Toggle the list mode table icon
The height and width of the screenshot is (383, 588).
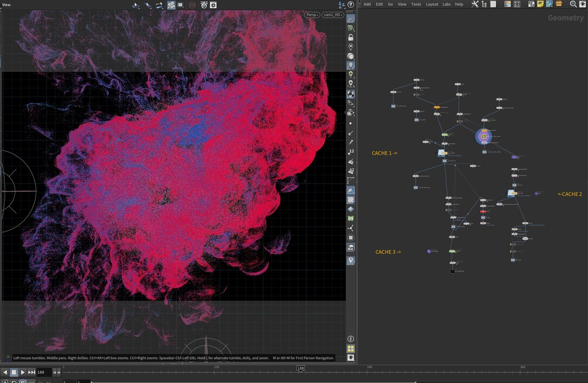(x=493, y=4)
